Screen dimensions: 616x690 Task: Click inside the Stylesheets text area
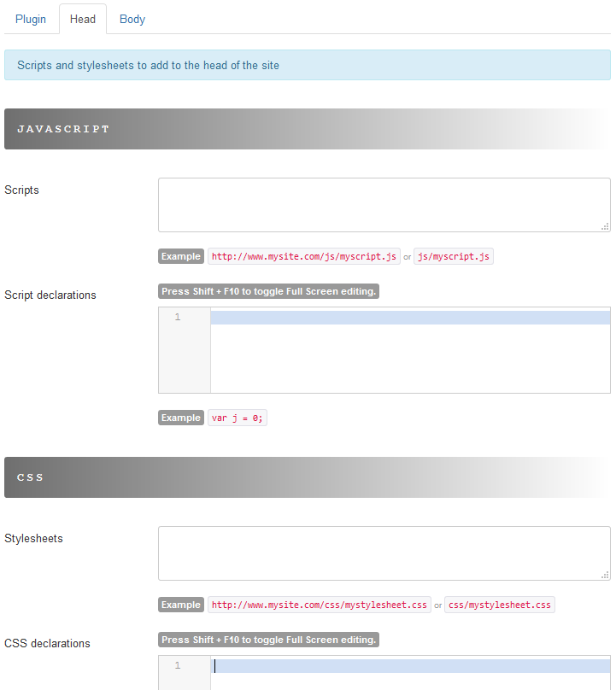click(383, 553)
